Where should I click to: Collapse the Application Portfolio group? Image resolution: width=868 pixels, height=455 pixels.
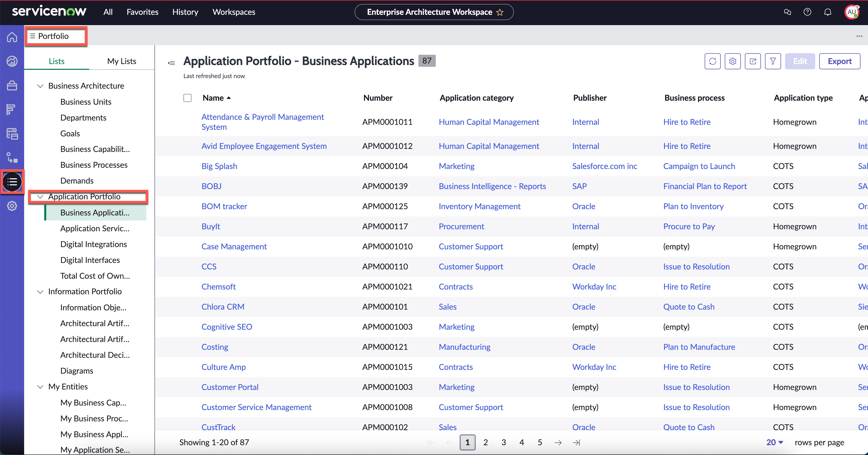point(40,197)
